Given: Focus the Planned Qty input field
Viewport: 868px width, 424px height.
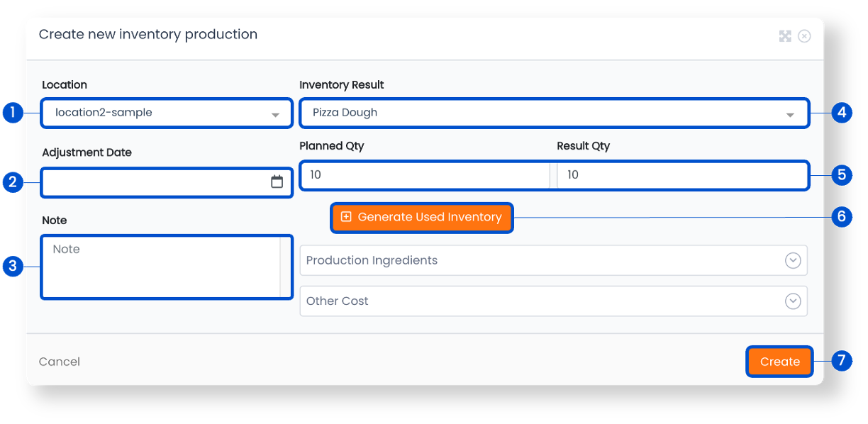Looking at the screenshot, I should click(425, 175).
